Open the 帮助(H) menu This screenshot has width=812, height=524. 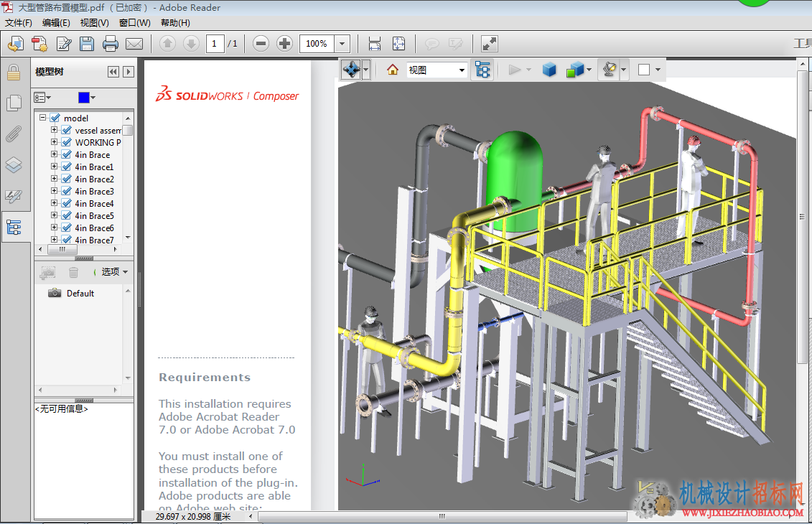pos(175,23)
